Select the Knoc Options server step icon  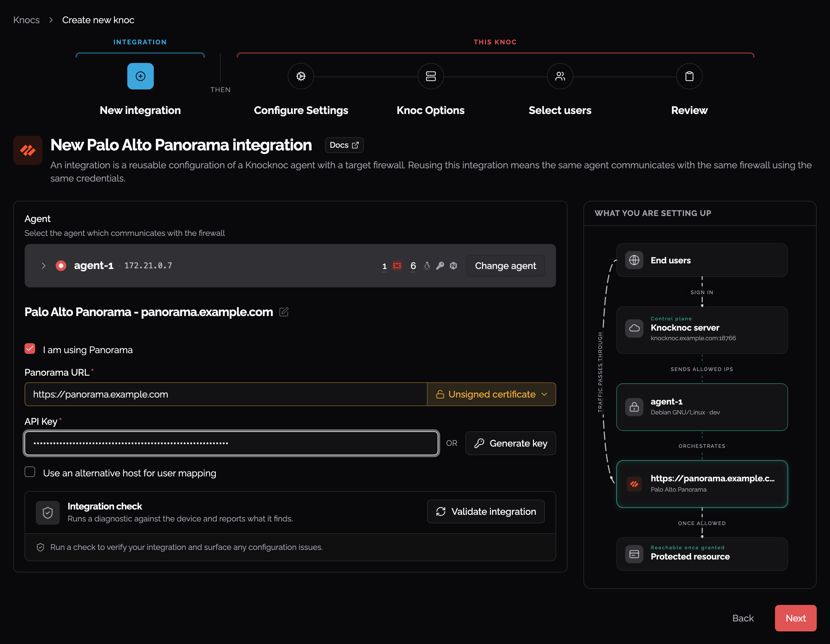click(431, 76)
